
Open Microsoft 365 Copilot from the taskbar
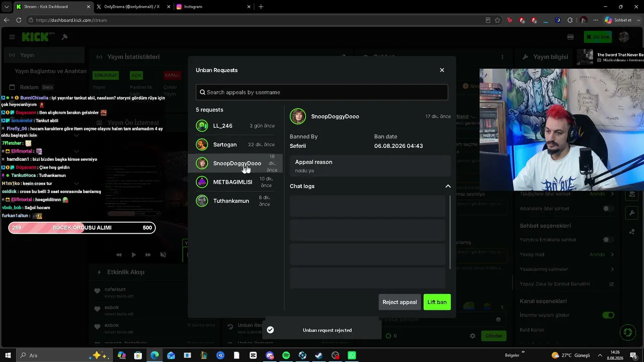point(121,355)
